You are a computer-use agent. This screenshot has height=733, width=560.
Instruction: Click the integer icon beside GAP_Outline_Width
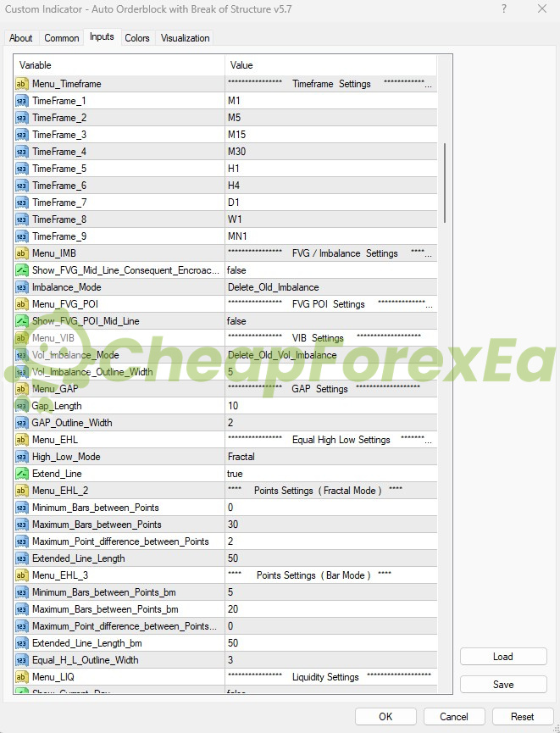coord(21,423)
